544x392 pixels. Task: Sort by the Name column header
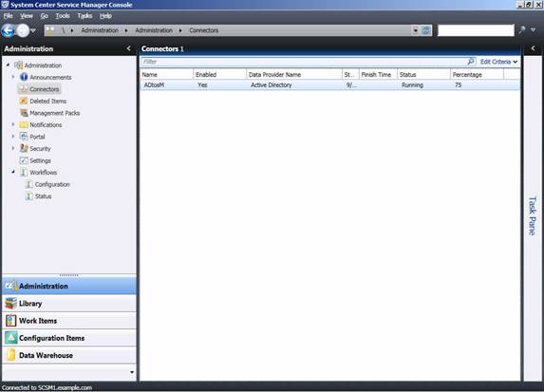166,75
